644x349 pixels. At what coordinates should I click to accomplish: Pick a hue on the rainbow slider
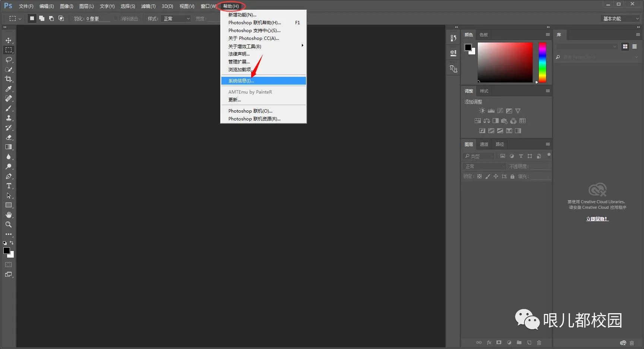tap(542, 62)
